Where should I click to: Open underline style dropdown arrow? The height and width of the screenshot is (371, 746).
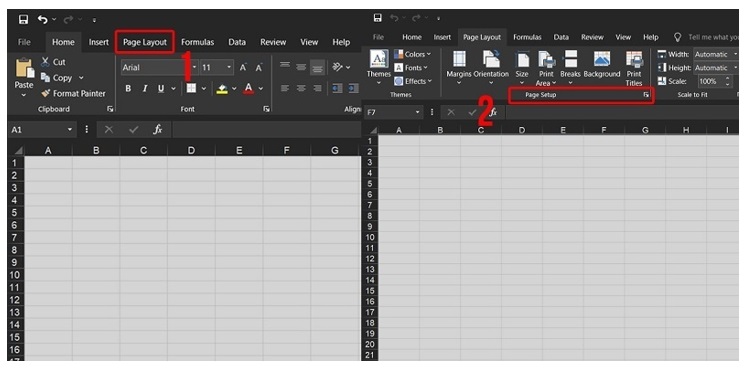tap(173, 88)
